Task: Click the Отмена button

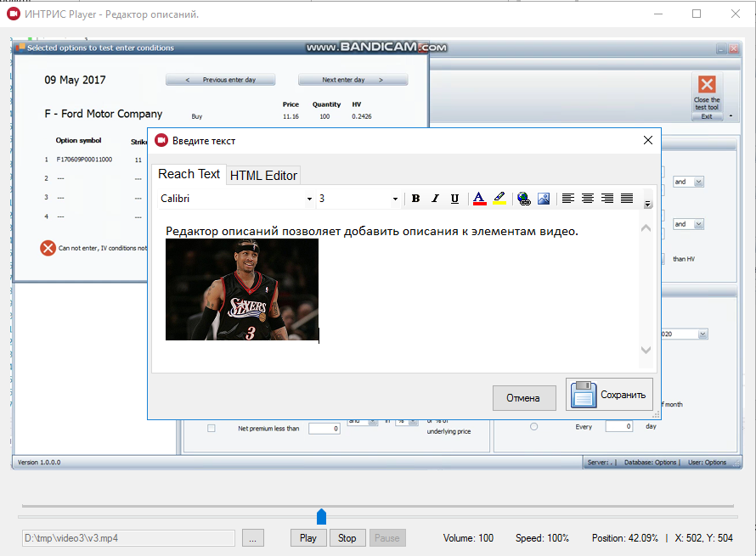Action: [x=524, y=398]
